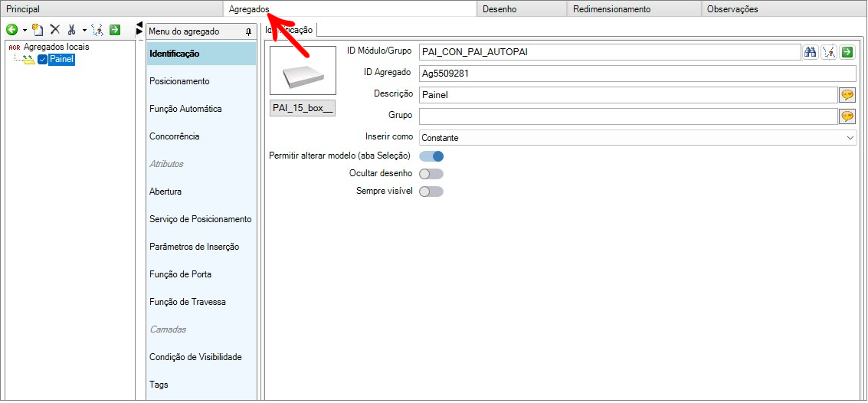Create a new aggregate with the new-document icon
This screenshot has height=403, width=868.
38,30
